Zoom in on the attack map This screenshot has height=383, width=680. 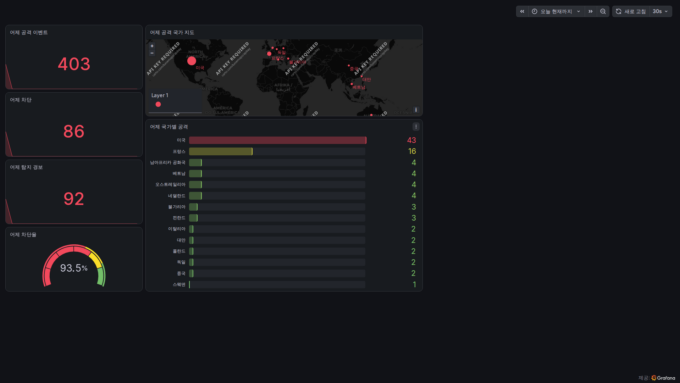tap(152, 46)
